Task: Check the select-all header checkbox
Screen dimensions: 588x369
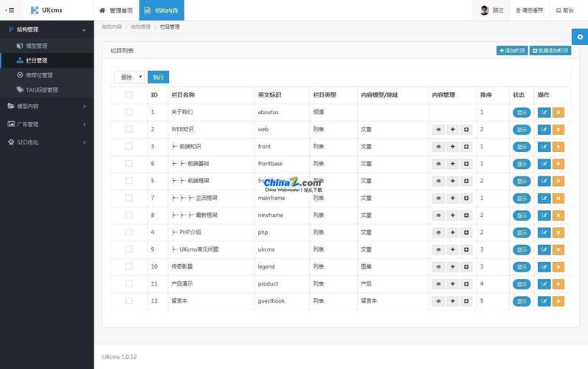Action: click(x=129, y=95)
